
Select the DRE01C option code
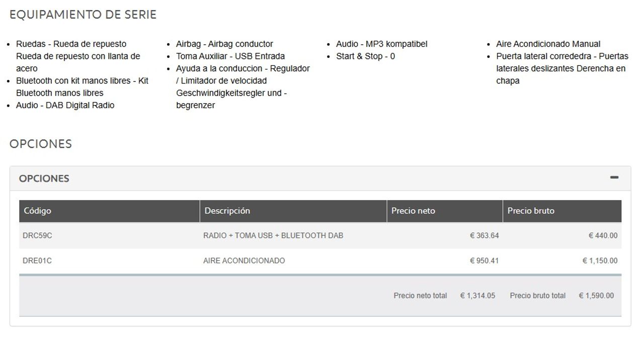(x=37, y=261)
